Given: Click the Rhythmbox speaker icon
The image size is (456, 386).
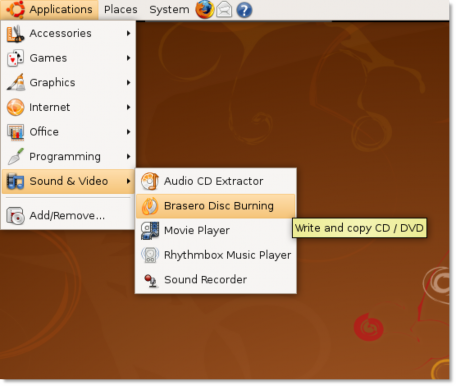Looking at the screenshot, I should tap(150, 255).
